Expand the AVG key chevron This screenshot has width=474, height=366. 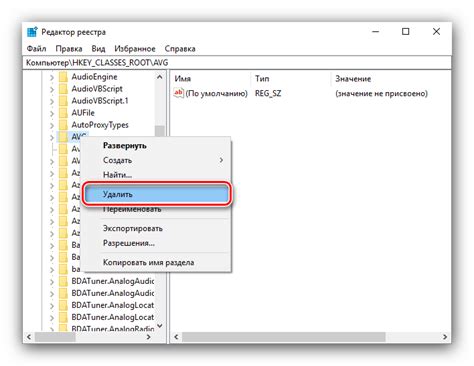click(x=52, y=137)
